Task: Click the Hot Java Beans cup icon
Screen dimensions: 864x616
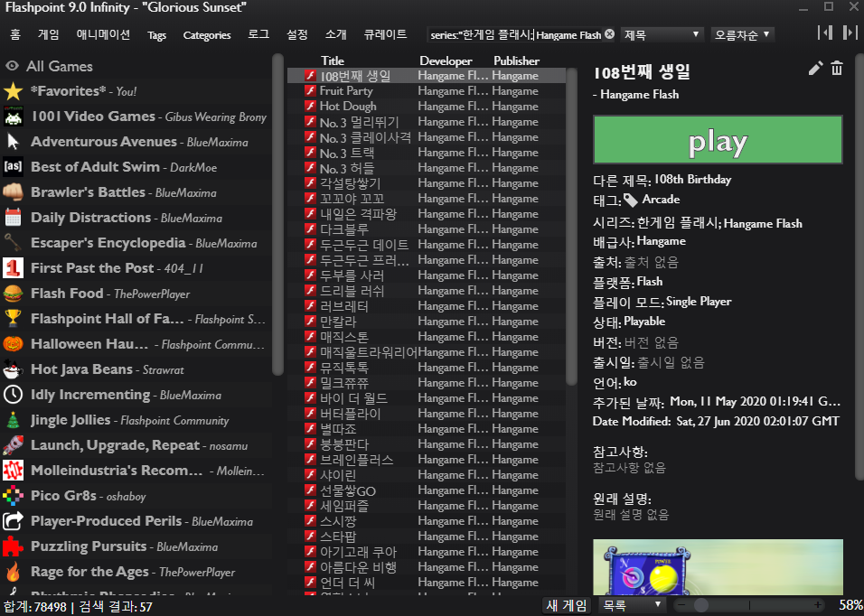Action: 14,369
